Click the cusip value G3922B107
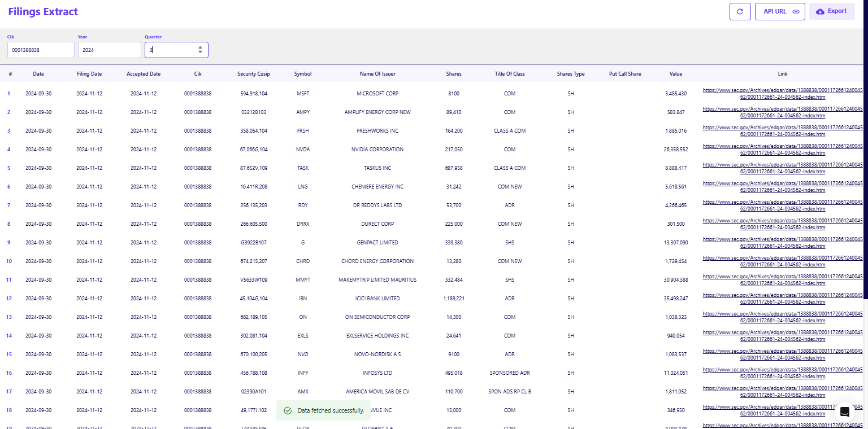The height and width of the screenshot is (429, 868). coord(254,243)
